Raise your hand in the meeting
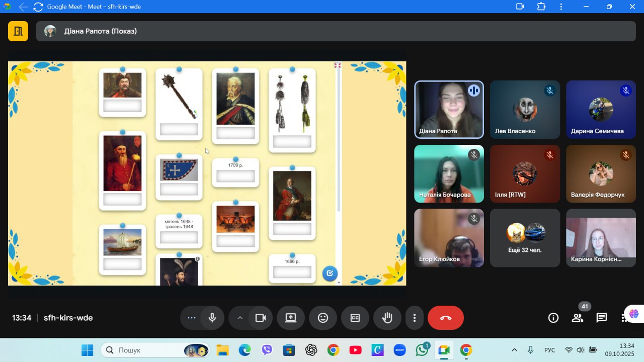The height and width of the screenshot is (362, 644). (x=387, y=318)
